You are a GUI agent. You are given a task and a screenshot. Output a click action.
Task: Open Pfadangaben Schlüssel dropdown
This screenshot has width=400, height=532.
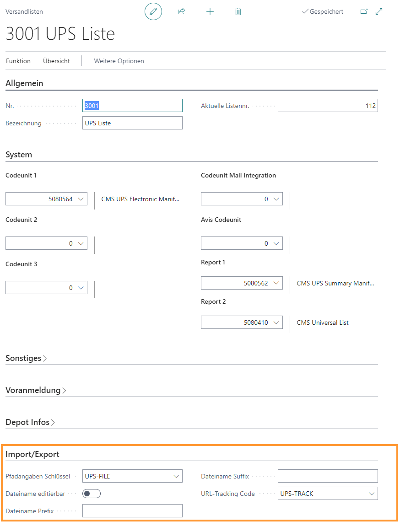[176, 476]
